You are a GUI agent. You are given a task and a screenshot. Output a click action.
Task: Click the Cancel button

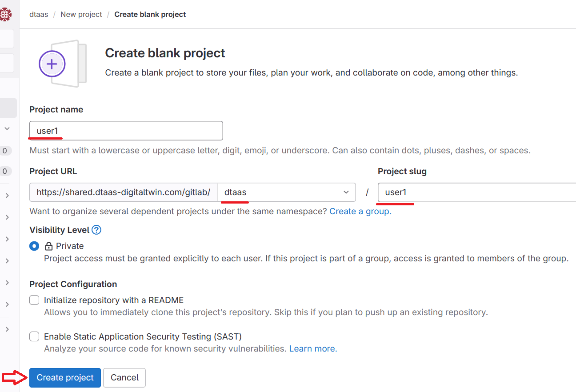click(124, 377)
